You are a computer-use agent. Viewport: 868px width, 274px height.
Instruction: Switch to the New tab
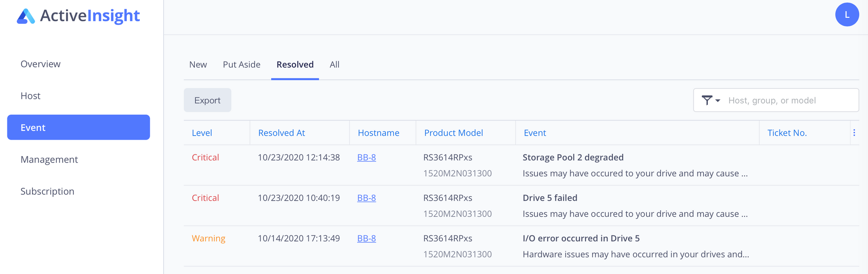coord(198,65)
